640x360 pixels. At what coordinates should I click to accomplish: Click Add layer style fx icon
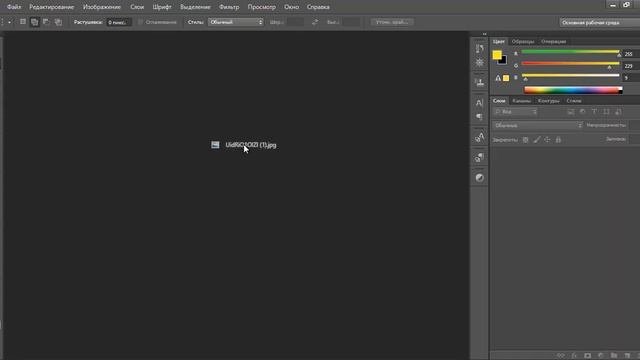point(574,356)
